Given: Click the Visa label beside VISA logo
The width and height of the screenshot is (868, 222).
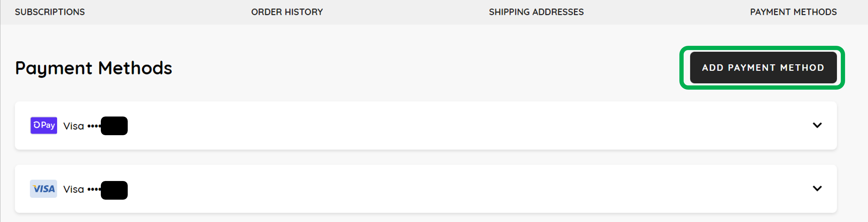Looking at the screenshot, I should tap(73, 189).
